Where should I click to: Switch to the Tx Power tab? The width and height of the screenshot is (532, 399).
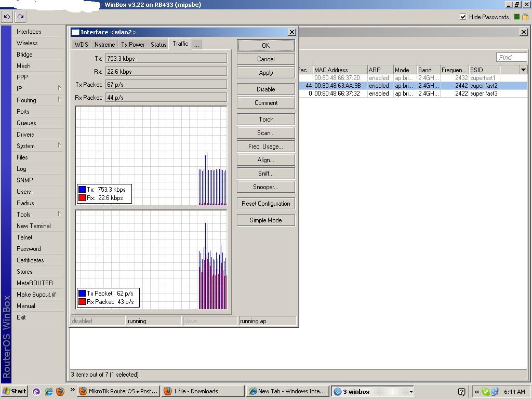[132, 44]
